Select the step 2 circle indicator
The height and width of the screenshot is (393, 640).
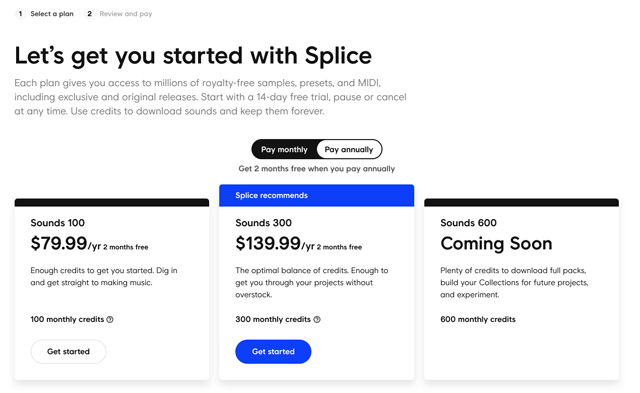click(89, 14)
